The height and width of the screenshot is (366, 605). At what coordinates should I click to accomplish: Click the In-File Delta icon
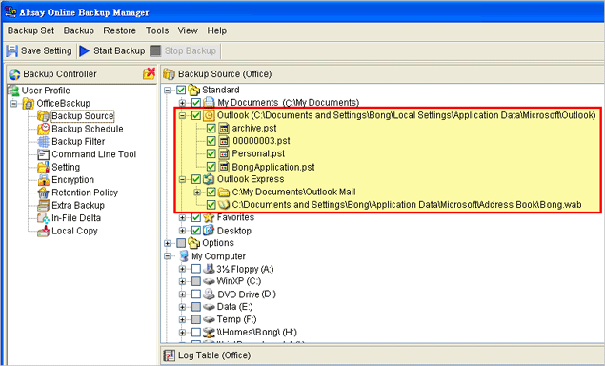[x=43, y=218]
